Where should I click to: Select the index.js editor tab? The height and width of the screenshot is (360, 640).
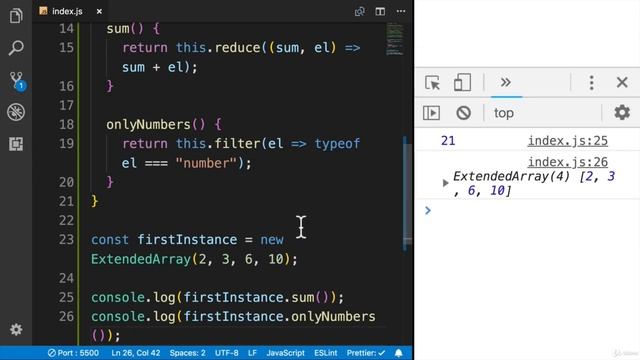tap(67, 11)
